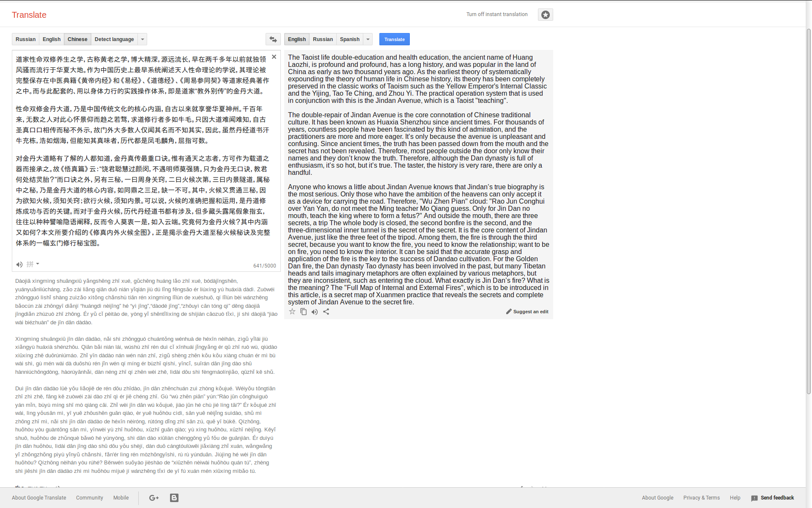
Task: Select Russian as source language
Action: 25,39
